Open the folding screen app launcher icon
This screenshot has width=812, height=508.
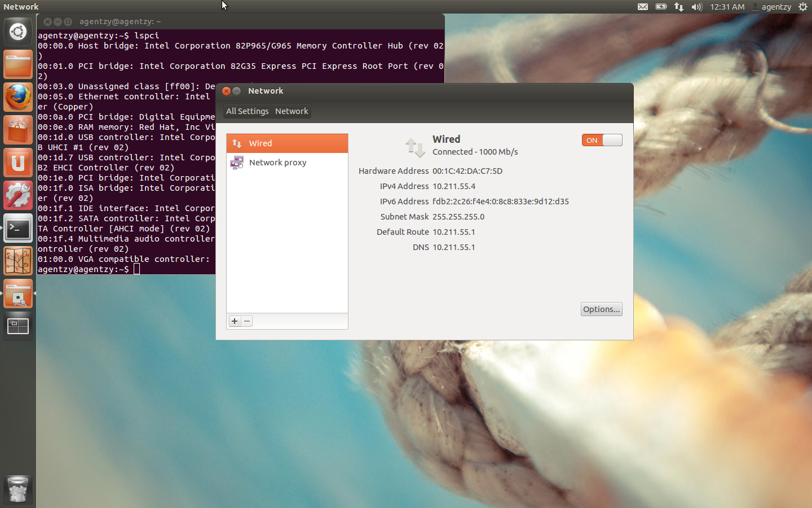coord(18,261)
